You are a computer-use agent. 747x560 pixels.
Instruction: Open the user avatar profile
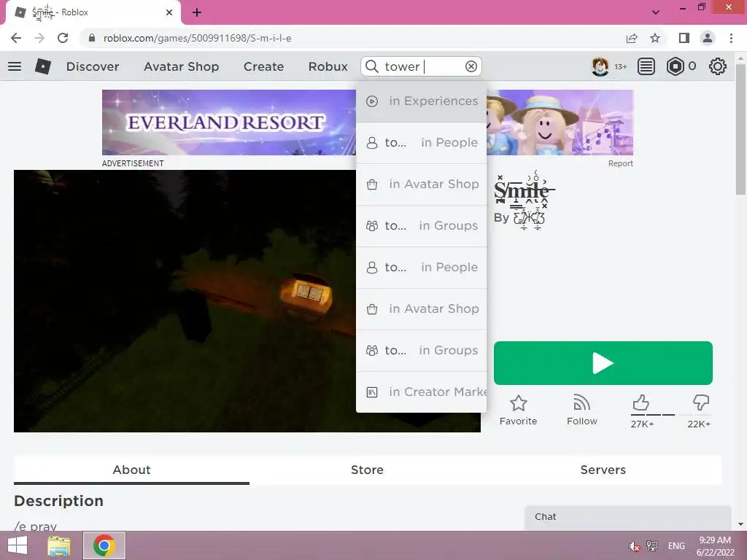600,66
